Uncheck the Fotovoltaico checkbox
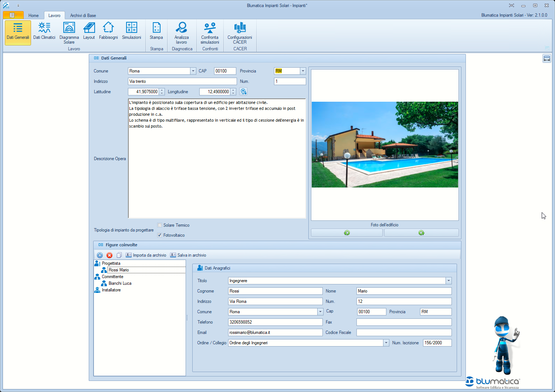The image size is (555, 392). tap(160, 235)
